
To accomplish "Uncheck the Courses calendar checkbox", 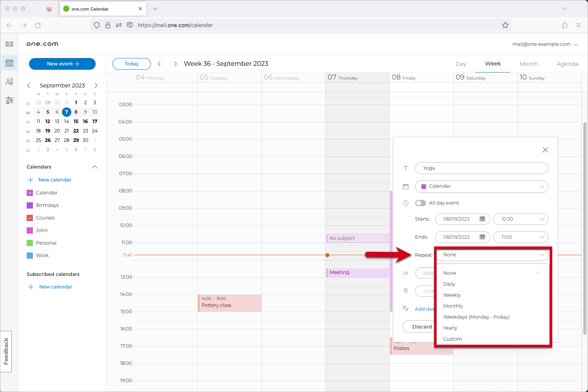I will [x=30, y=218].
